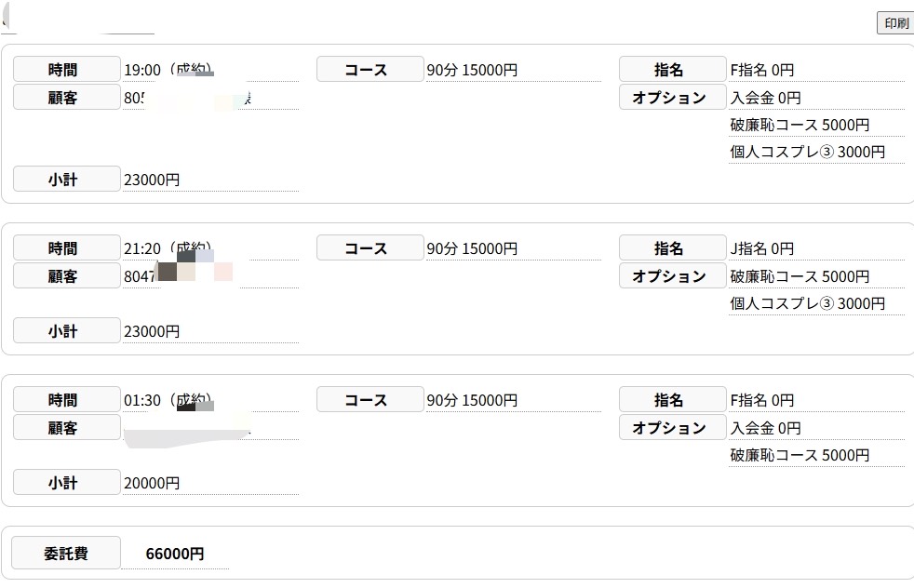Image resolution: width=914 pixels, height=588 pixels.
Task: Click the J指名 0円 value text
Action: point(762,249)
